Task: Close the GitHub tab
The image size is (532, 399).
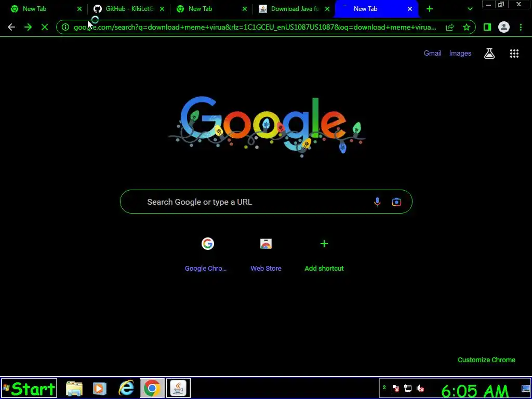Action: [162, 9]
